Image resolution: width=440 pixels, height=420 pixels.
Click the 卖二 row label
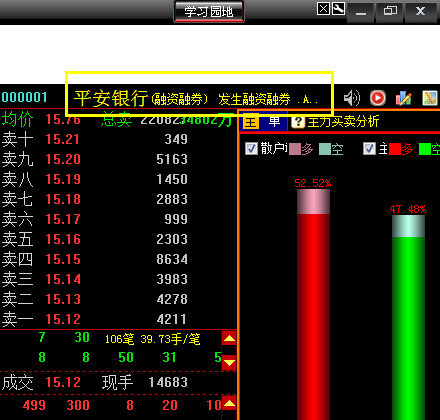(x=17, y=299)
